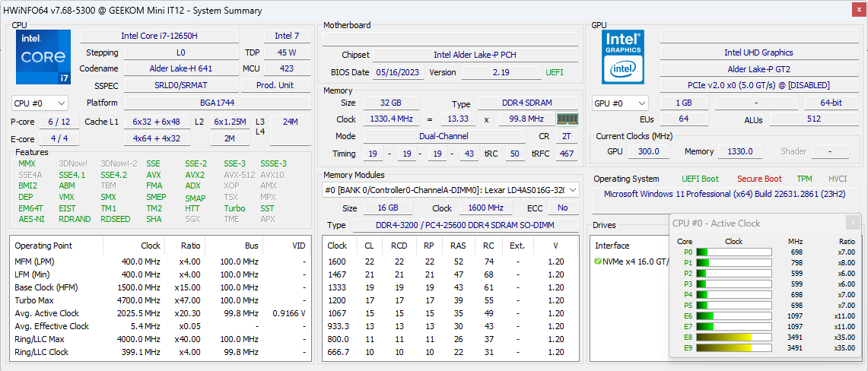Screen dimensions: 868x371
Task: Click the AES-NI feature flag
Action: pos(31,219)
